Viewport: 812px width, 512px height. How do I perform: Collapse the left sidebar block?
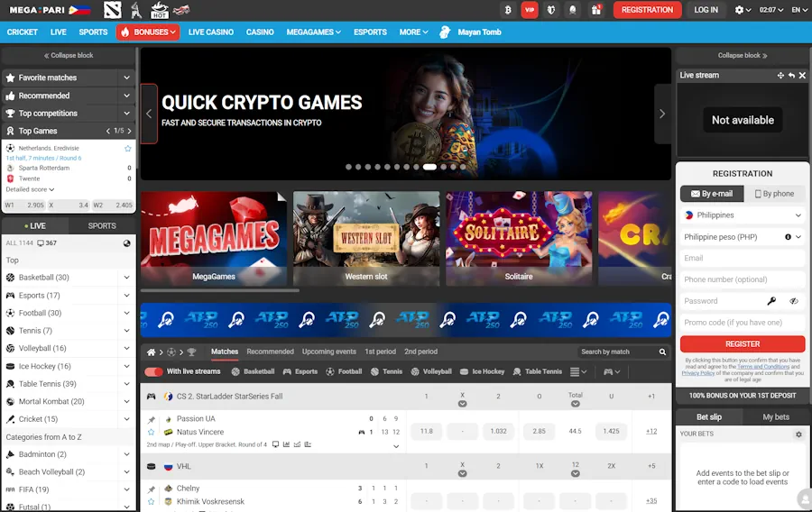(x=69, y=55)
